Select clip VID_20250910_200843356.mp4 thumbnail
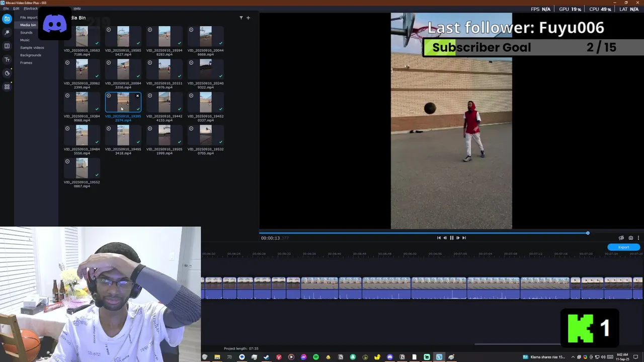The image size is (644, 362). tap(123, 69)
